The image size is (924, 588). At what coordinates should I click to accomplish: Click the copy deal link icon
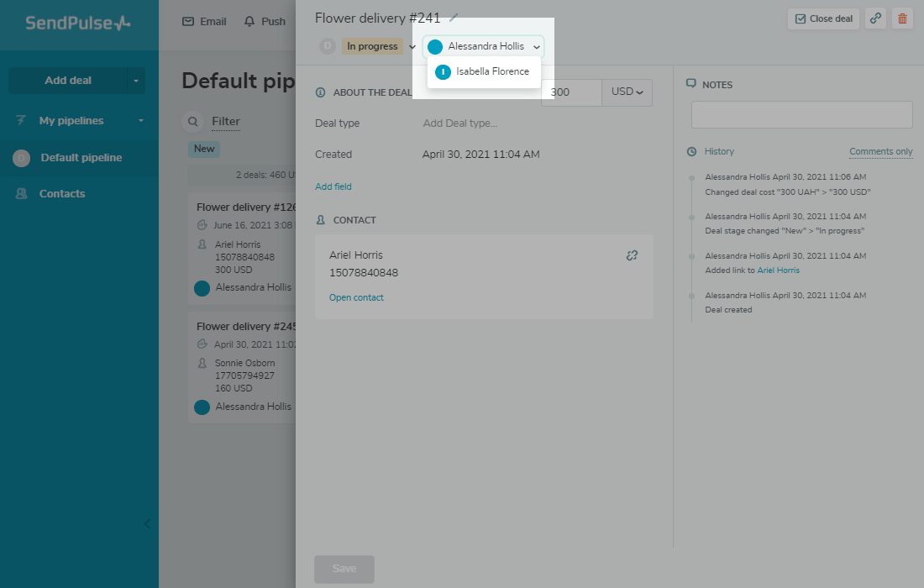pyautogui.click(x=875, y=18)
